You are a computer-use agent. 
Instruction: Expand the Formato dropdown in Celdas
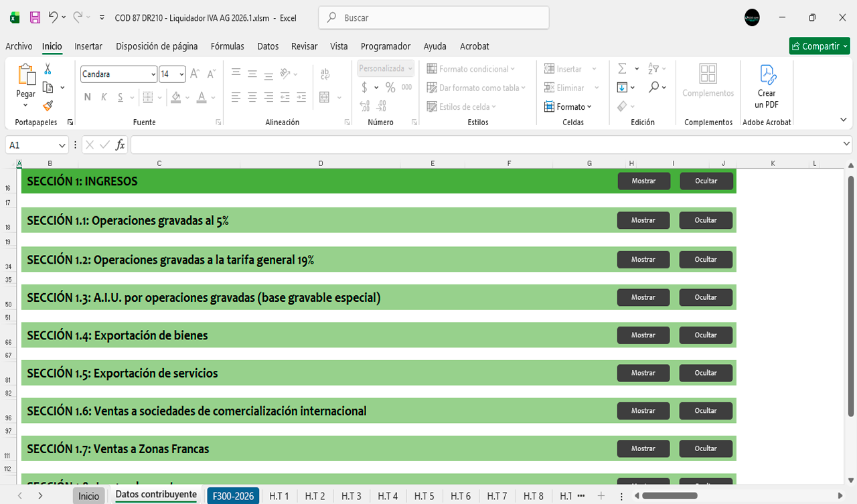click(x=568, y=107)
